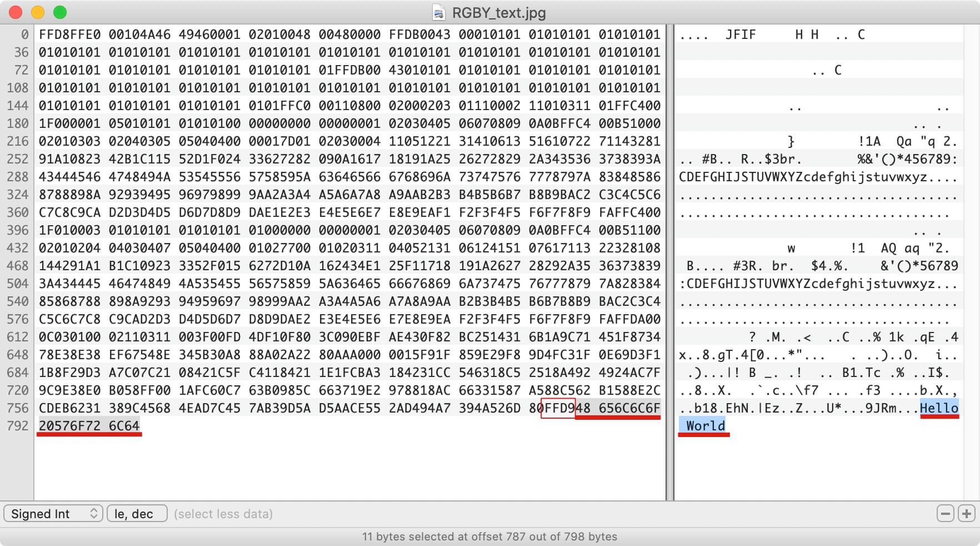The height and width of the screenshot is (546, 980).
Task: Click the yellow minimize window button
Action: (38, 12)
